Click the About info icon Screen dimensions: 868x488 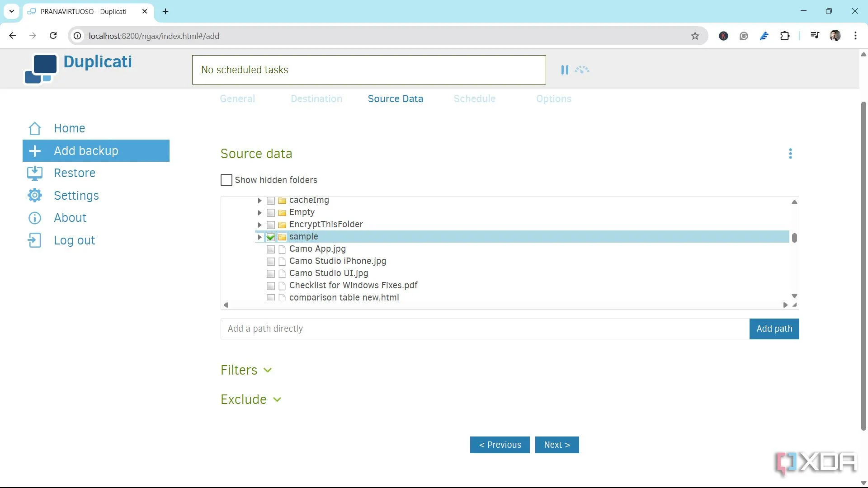click(x=35, y=218)
